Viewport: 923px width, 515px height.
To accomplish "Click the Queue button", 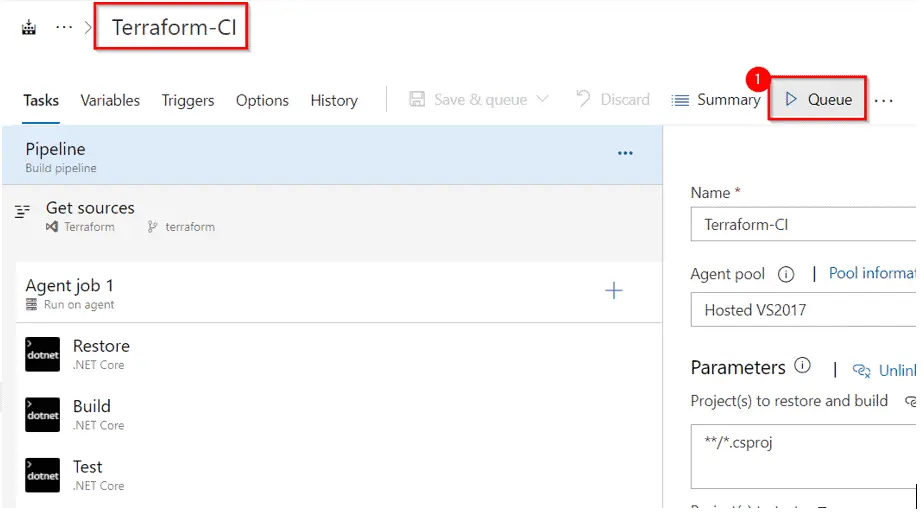I will (818, 100).
